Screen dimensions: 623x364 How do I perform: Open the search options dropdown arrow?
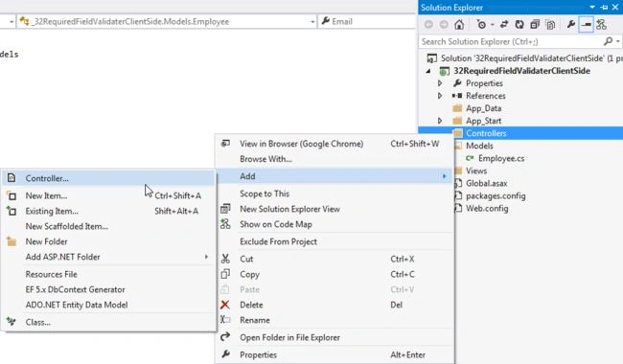point(618,41)
